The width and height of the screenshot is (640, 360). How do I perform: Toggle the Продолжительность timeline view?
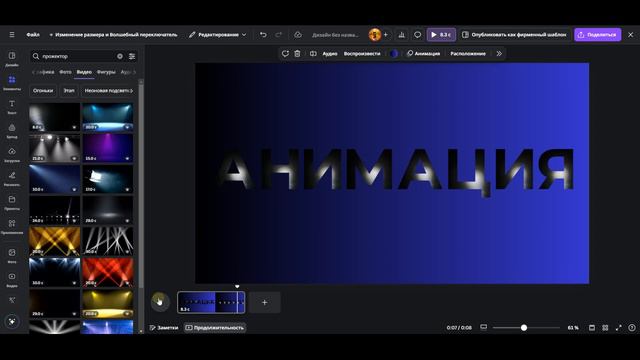(215, 328)
